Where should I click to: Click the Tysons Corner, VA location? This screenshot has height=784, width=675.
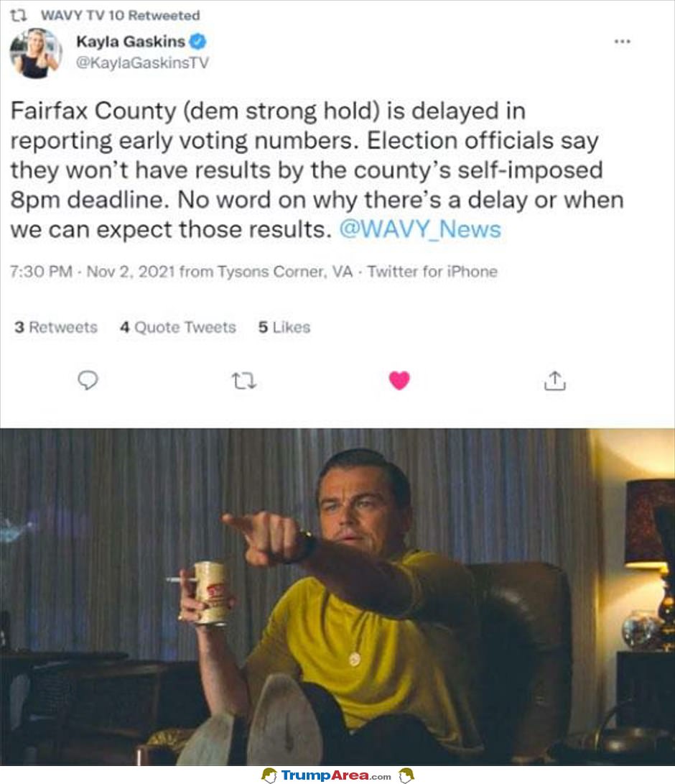click(285, 272)
